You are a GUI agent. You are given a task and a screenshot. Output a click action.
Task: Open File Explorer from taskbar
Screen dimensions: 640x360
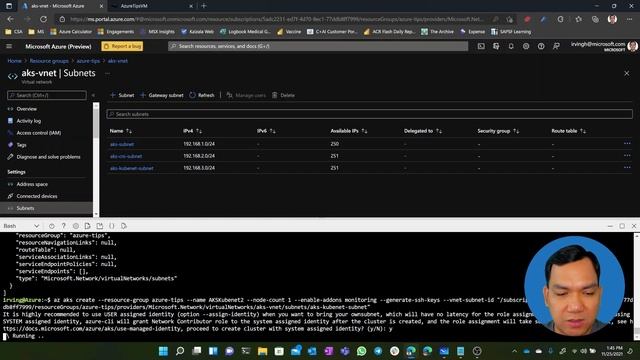[262, 351]
